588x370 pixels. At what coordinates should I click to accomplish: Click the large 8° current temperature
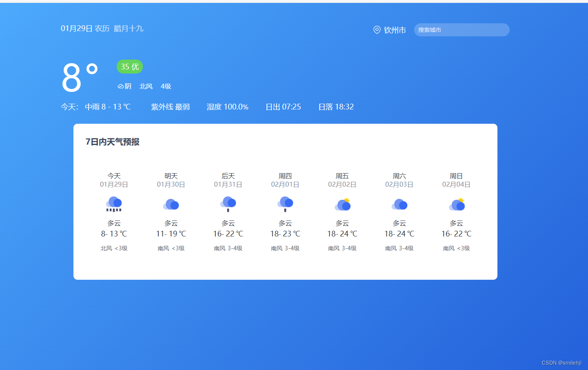tap(80, 77)
